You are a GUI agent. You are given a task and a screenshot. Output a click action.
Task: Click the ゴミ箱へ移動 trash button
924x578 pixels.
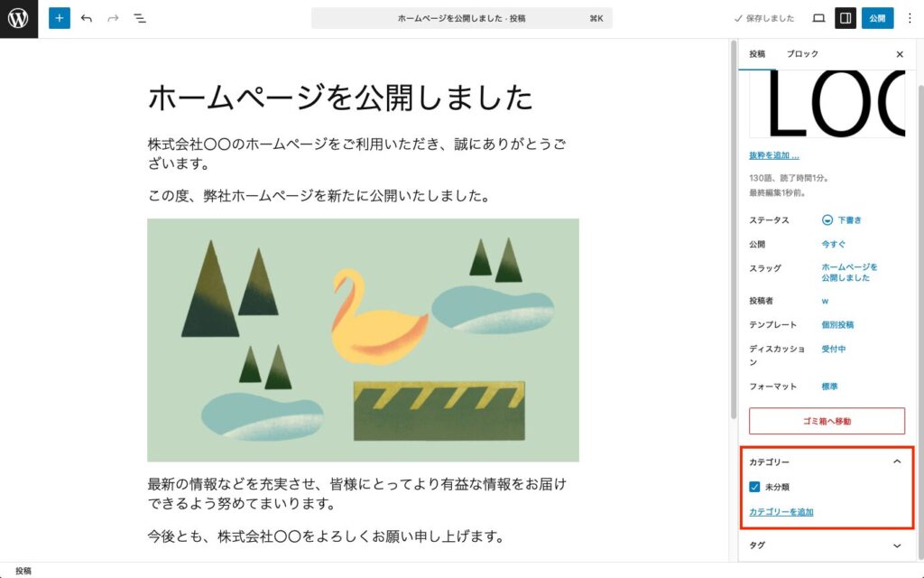tap(826, 420)
